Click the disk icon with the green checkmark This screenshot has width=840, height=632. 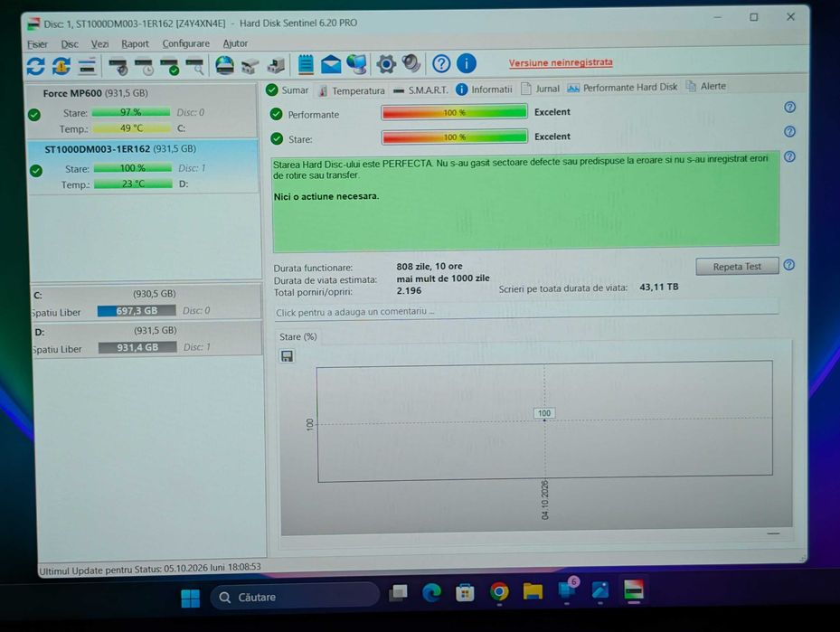(170, 66)
